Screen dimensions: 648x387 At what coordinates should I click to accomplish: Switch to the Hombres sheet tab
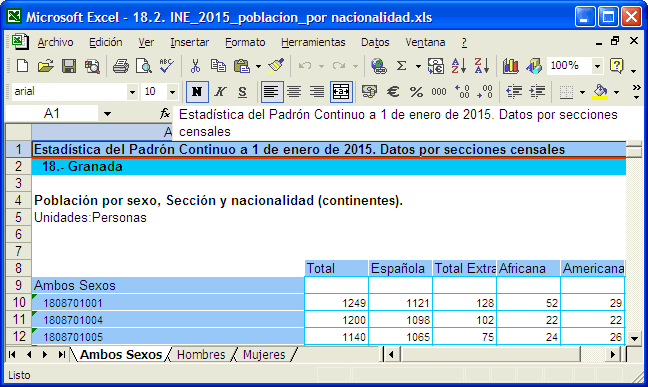[201, 355]
